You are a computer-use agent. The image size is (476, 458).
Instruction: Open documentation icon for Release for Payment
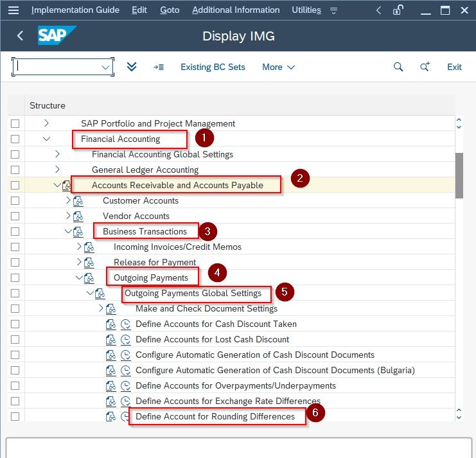pyautogui.click(x=89, y=263)
